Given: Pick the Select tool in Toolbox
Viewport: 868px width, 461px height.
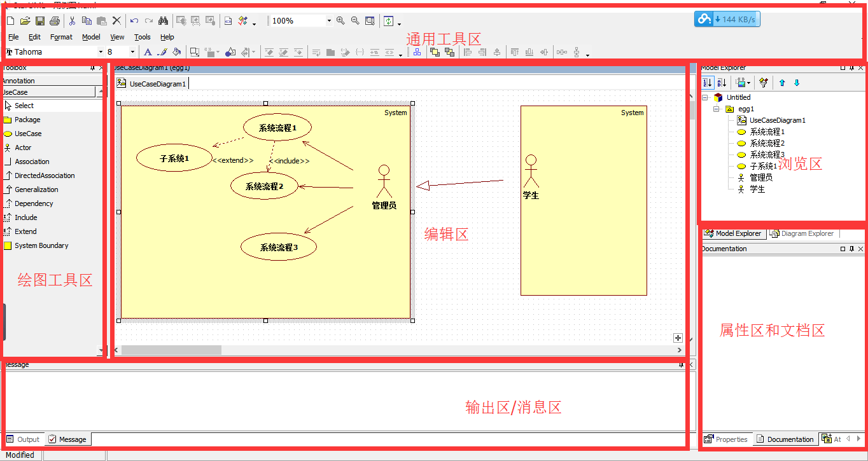Looking at the screenshot, I should (52, 106).
